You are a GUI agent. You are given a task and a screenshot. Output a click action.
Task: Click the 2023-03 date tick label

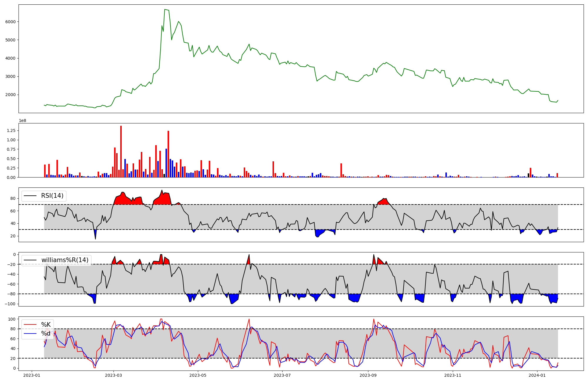click(x=113, y=375)
